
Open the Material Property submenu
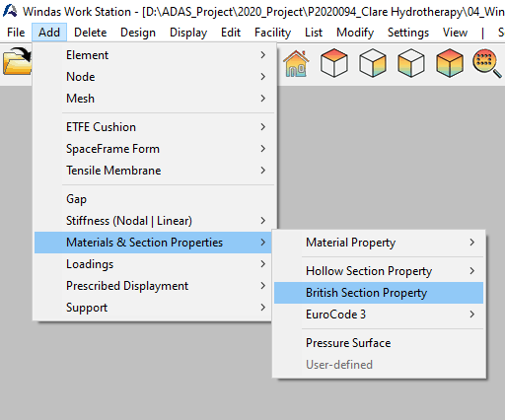point(379,243)
